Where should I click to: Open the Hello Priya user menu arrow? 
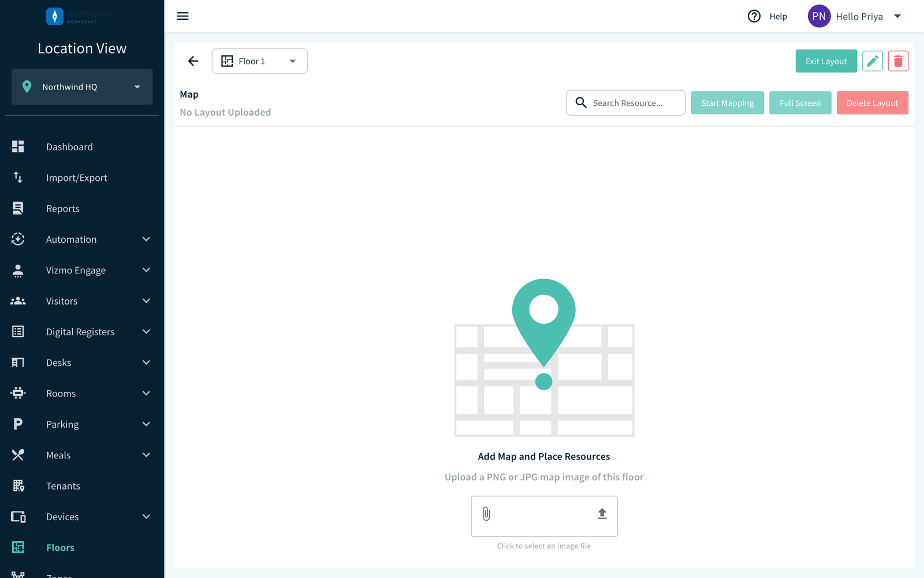pos(897,16)
